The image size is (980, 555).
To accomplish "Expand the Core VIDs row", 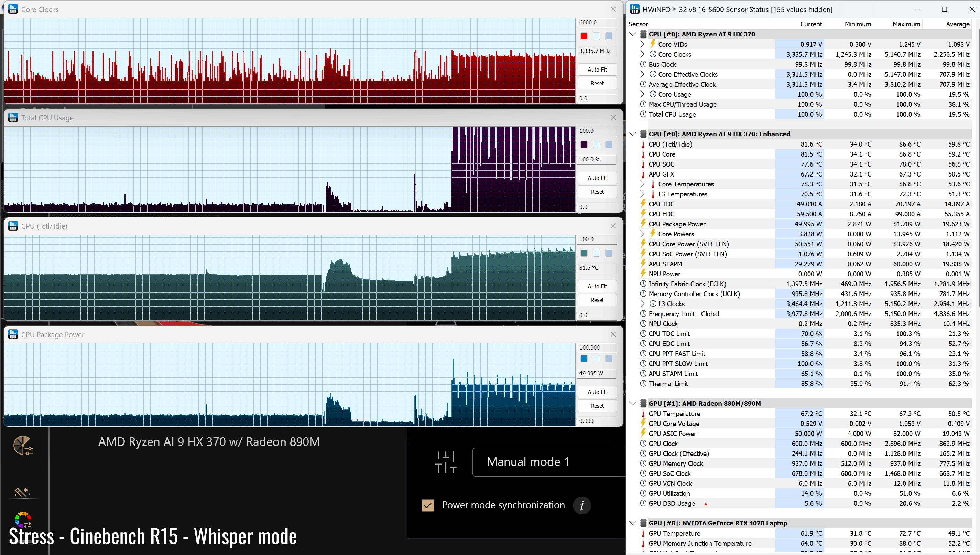I will tap(642, 44).
